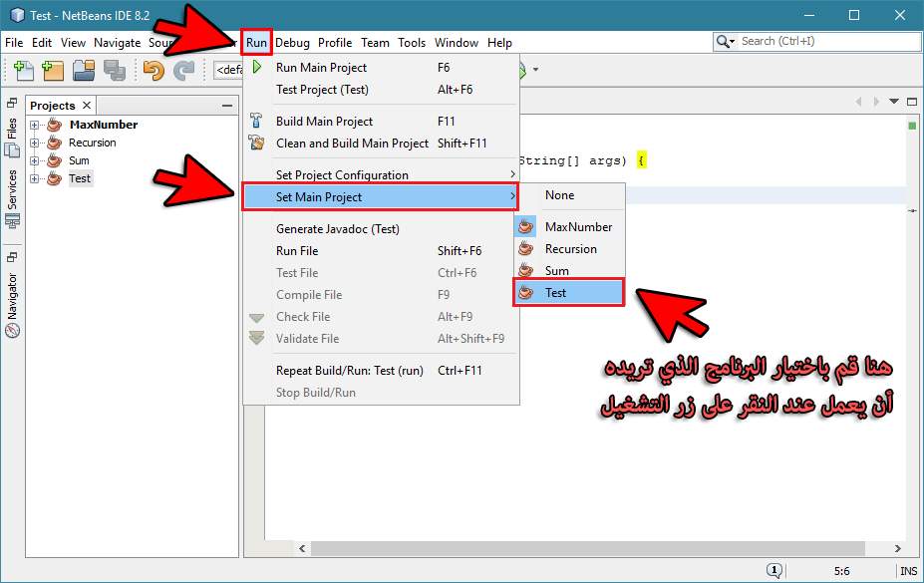Click the Compile File menu entry

click(382, 294)
